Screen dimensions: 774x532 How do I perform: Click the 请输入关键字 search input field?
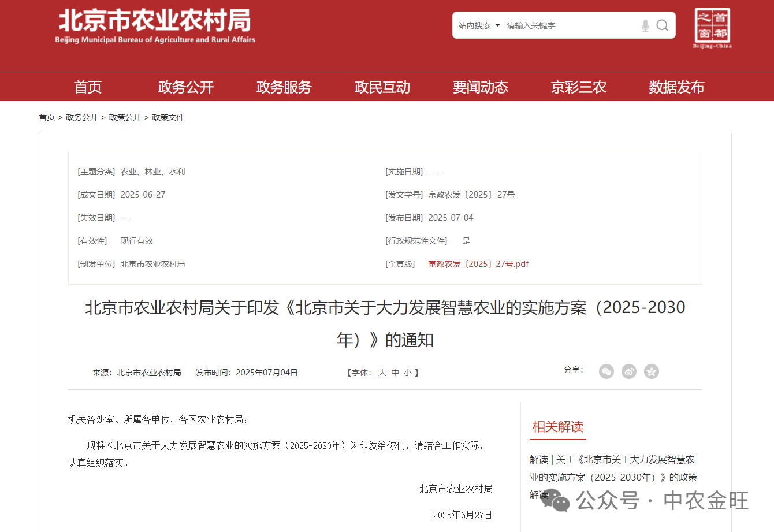coord(569,25)
